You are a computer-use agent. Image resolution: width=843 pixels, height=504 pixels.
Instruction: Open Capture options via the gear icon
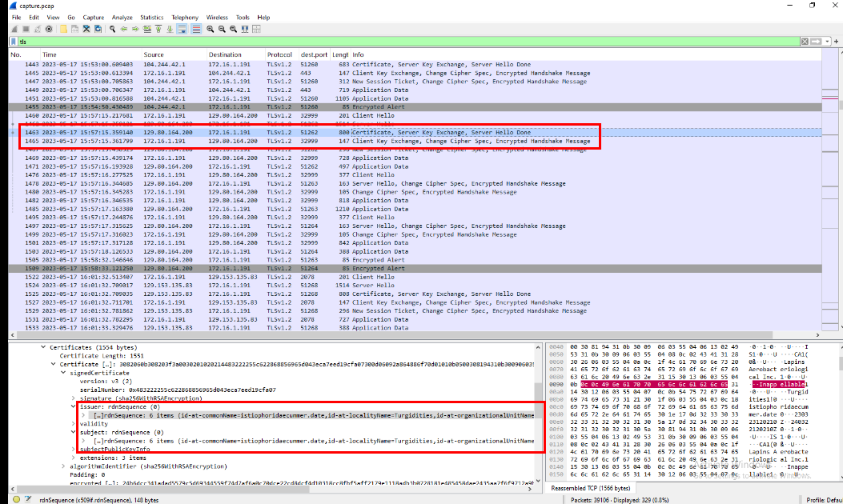tap(50, 28)
